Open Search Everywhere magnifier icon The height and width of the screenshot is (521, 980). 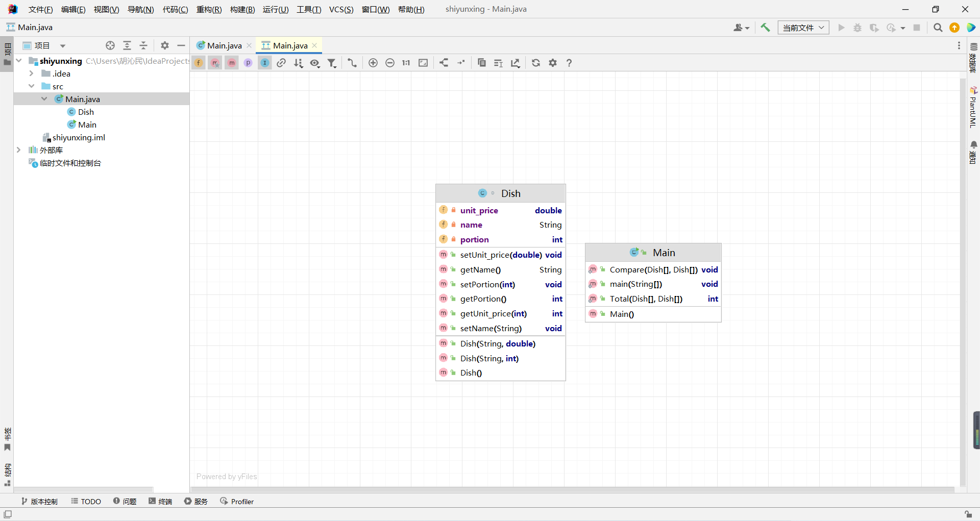(x=938, y=28)
